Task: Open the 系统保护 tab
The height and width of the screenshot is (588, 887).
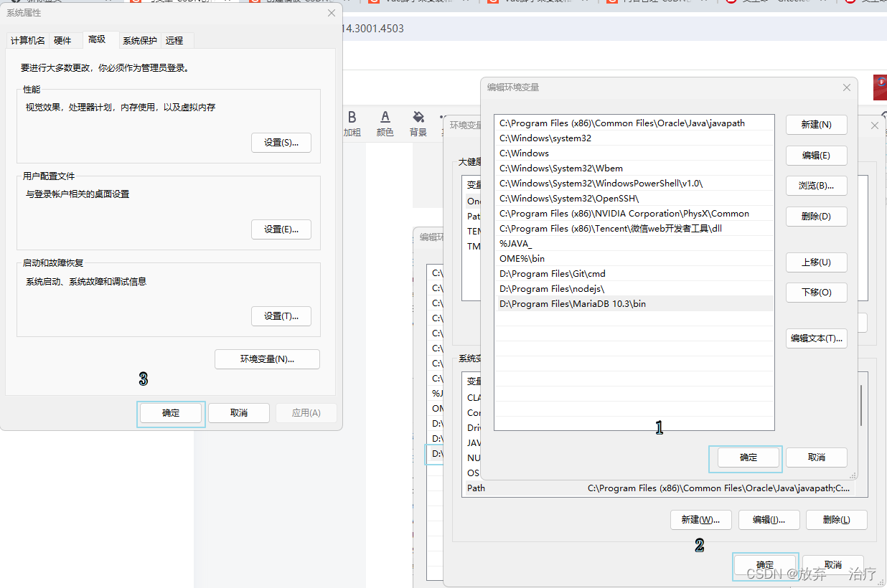Action: tap(140, 40)
